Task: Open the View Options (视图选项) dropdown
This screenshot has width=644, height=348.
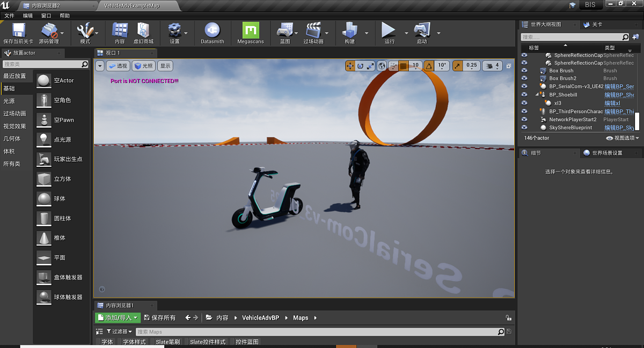Action: point(623,138)
